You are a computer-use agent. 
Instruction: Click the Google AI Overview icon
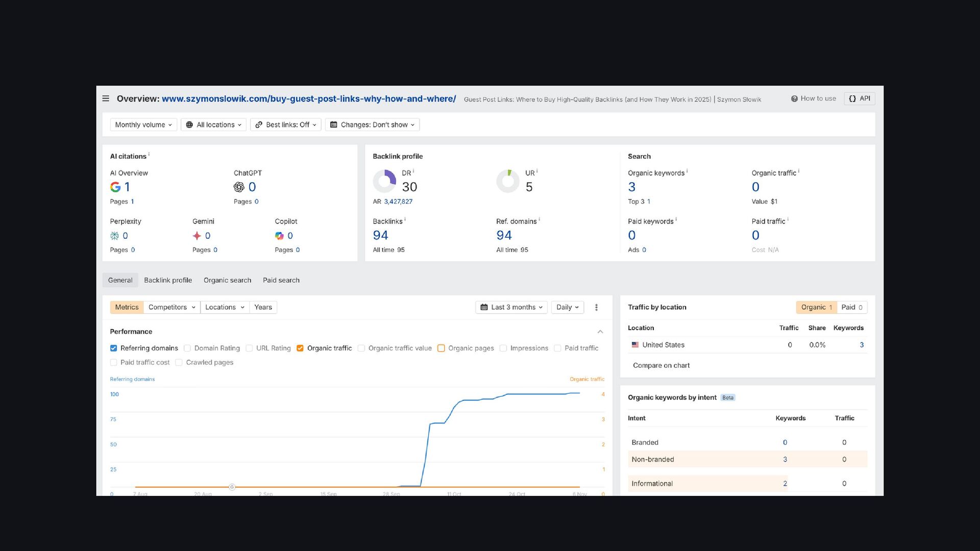point(115,187)
